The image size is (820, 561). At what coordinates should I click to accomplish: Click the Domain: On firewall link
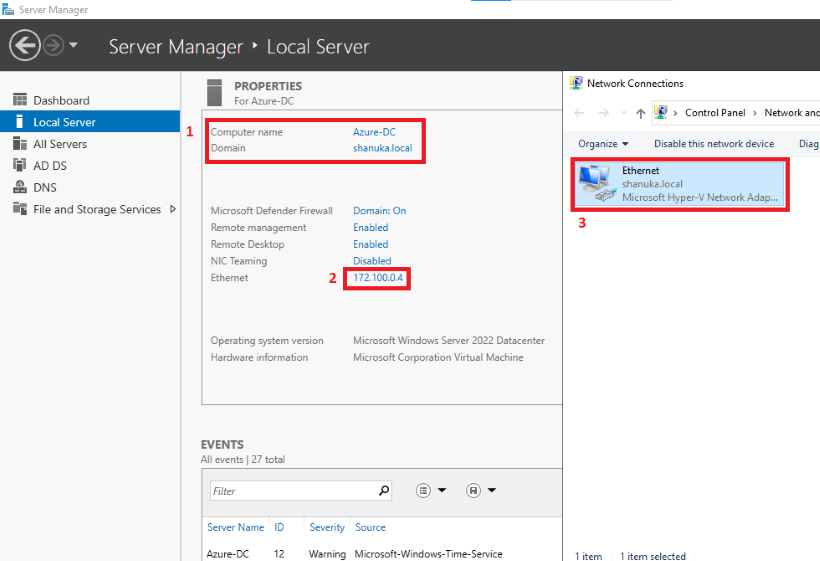point(379,211)
